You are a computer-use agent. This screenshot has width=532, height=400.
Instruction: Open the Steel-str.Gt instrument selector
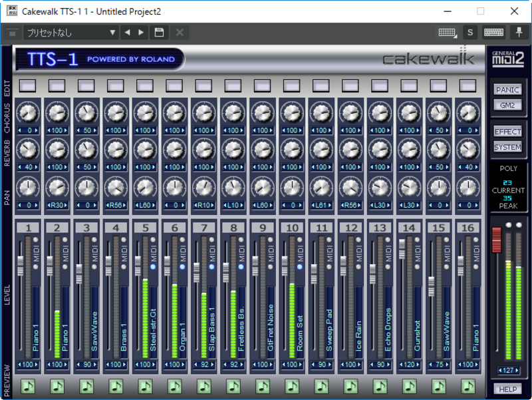pos(153,322)
